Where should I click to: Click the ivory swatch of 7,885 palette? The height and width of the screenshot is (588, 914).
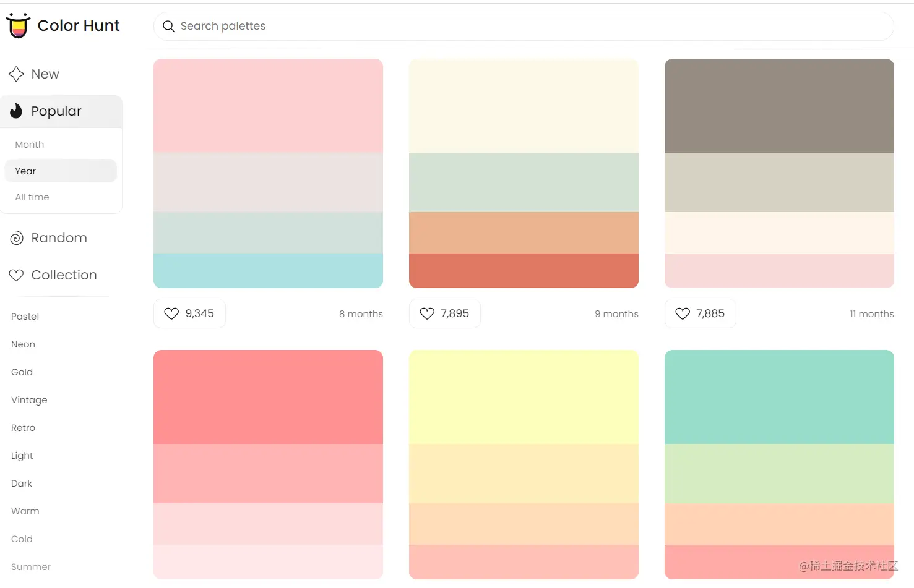click(779, 232)
